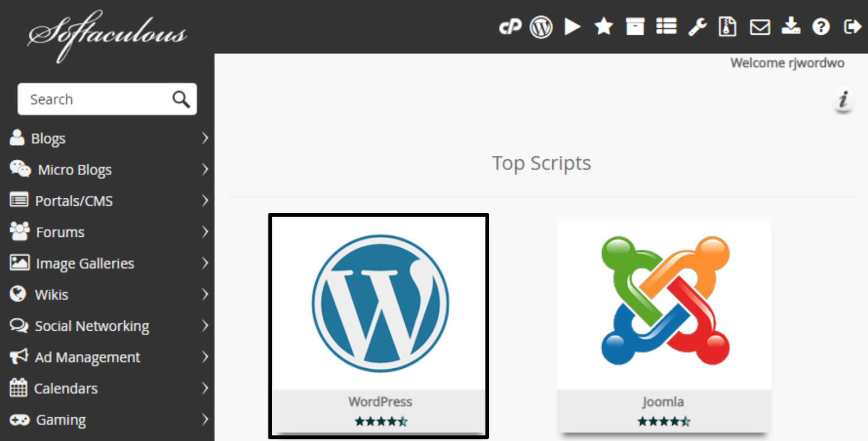Open the cPanel icon in top toolbar
This screenshot has width=868, height=441.
510,27
